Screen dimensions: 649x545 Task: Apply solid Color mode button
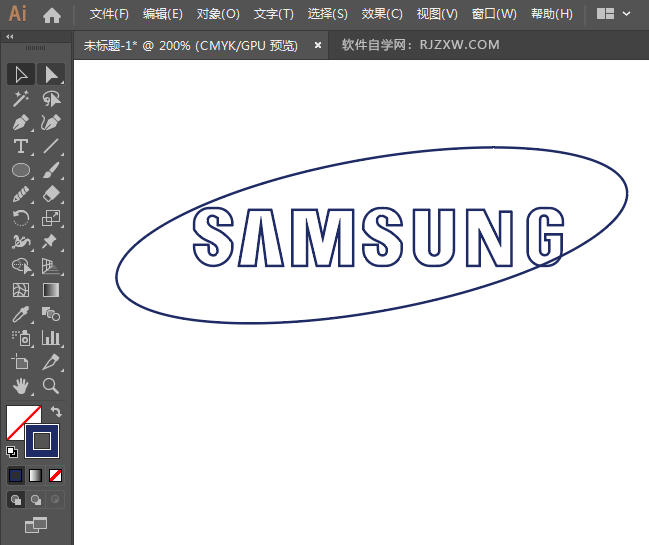[x=16, y=475]
